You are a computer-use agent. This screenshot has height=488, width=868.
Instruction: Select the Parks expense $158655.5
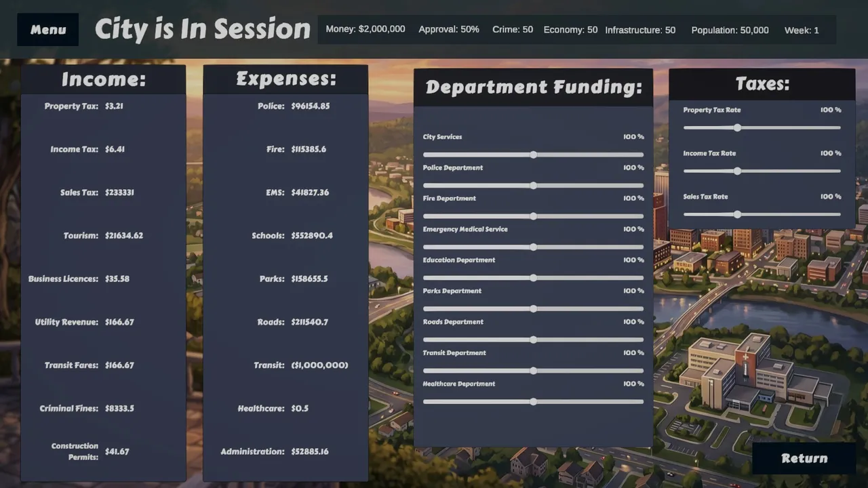coord(309,279)
